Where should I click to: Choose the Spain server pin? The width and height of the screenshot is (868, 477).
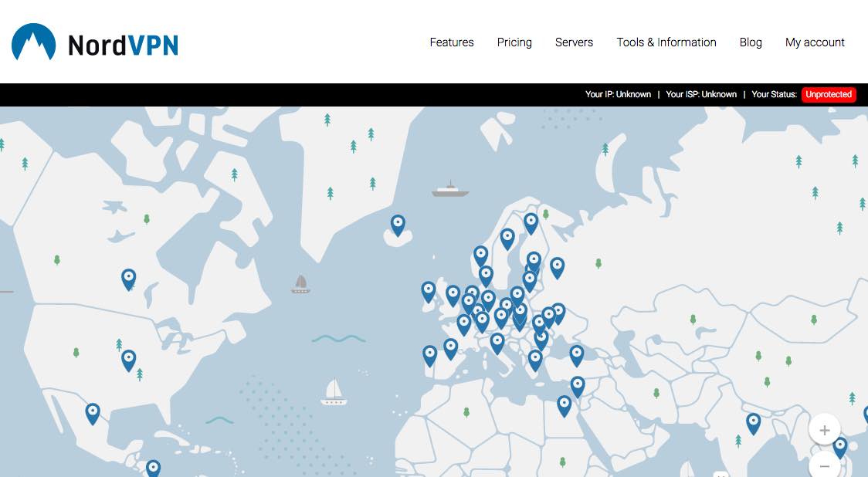[x=451, y=349]
